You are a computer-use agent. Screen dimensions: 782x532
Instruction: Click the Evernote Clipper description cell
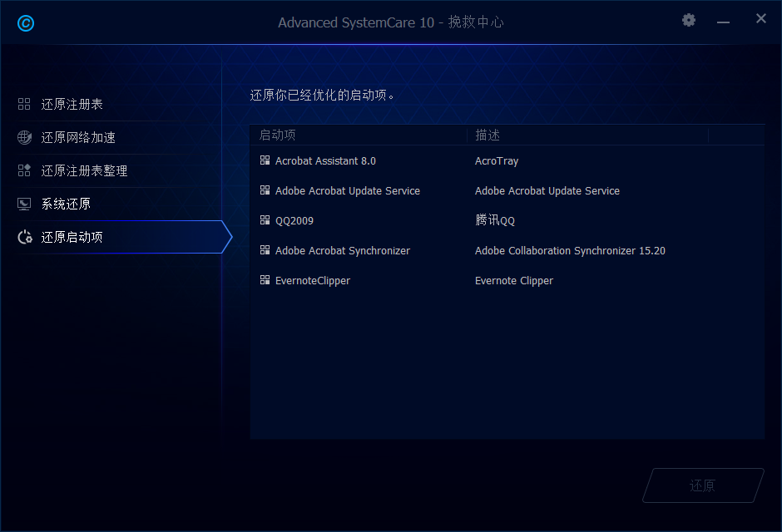coord(514,280)
